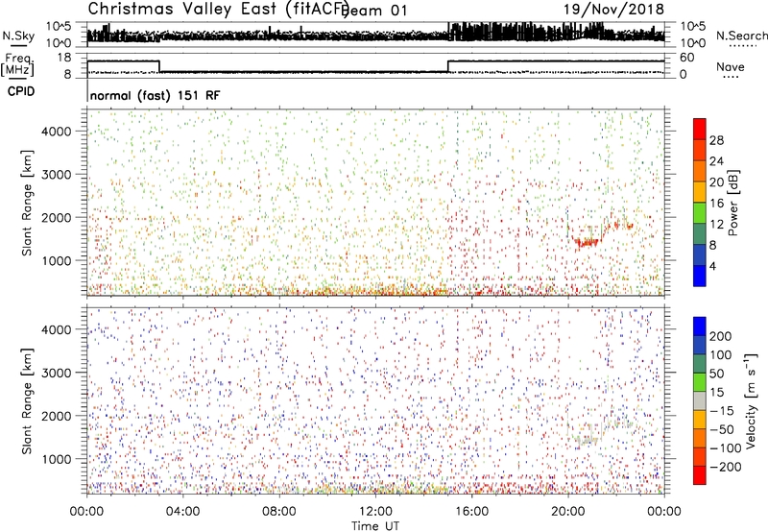Click the gray echo cluster in velocity panel
Image resolution: width=768 pixels, height=532 pixels.
(x=588, y=441)
